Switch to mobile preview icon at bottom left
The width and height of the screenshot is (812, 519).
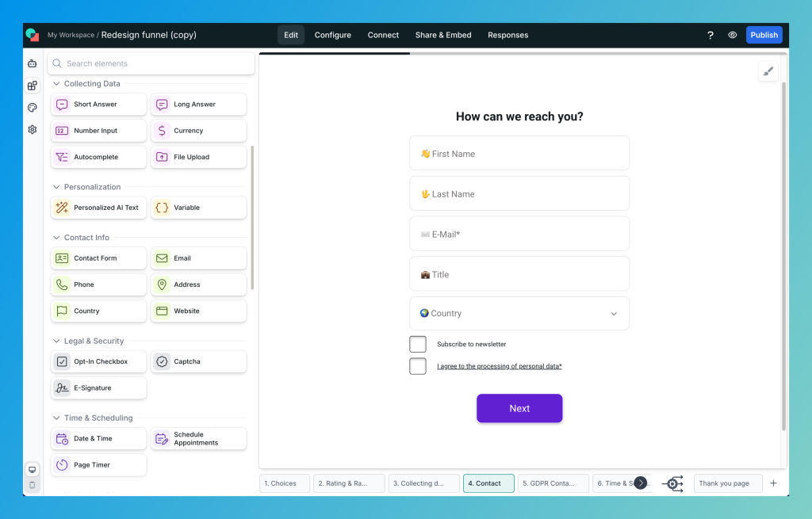[x=32, y=483]
